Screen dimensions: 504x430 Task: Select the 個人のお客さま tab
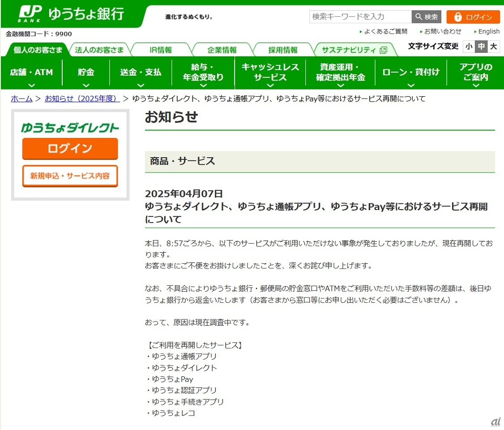(38, 50)
